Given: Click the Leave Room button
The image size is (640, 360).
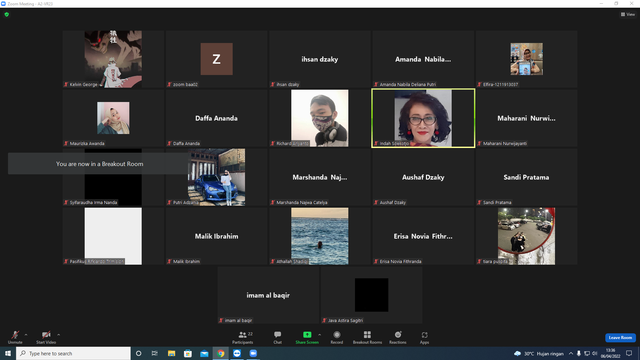Looking at the screenshot, I should pos(620,338).
